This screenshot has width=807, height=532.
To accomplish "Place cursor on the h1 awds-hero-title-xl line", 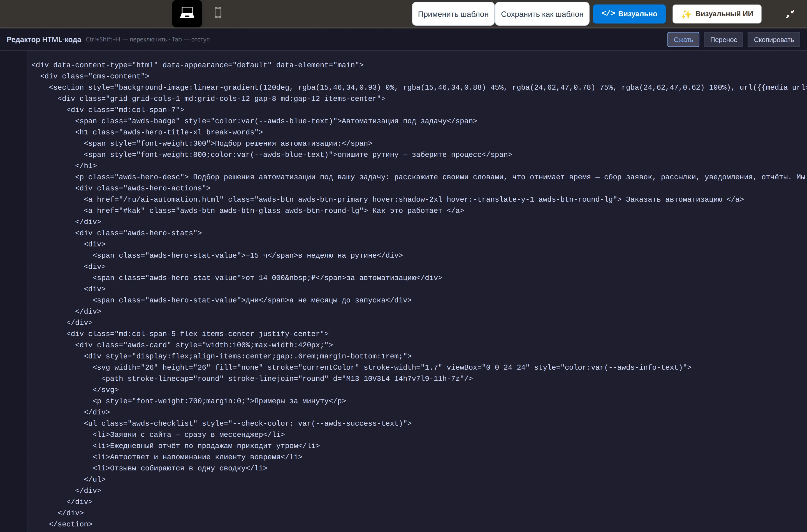I will click(x=169, y=132).
